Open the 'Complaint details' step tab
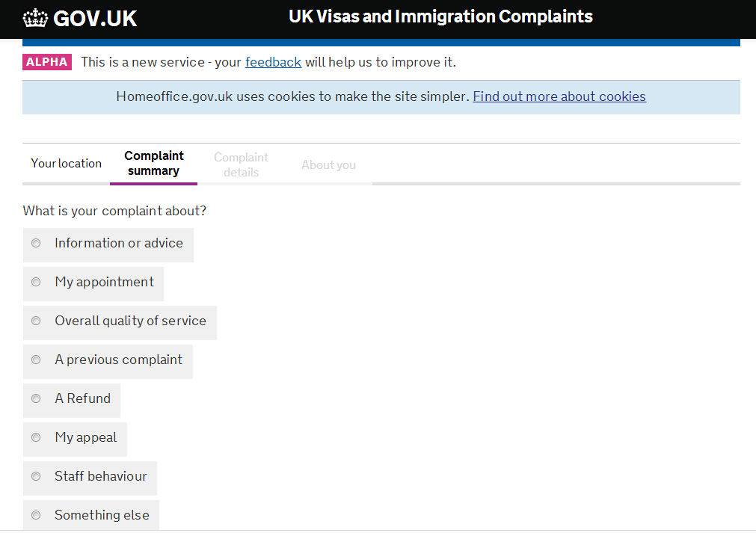This screenshot has width=756, height=533. point(241,164)
